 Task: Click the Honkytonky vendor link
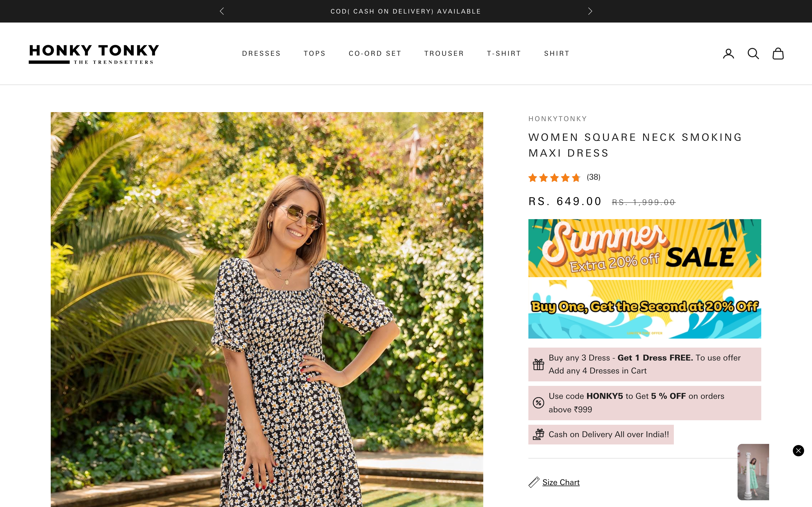click(558, 119)
